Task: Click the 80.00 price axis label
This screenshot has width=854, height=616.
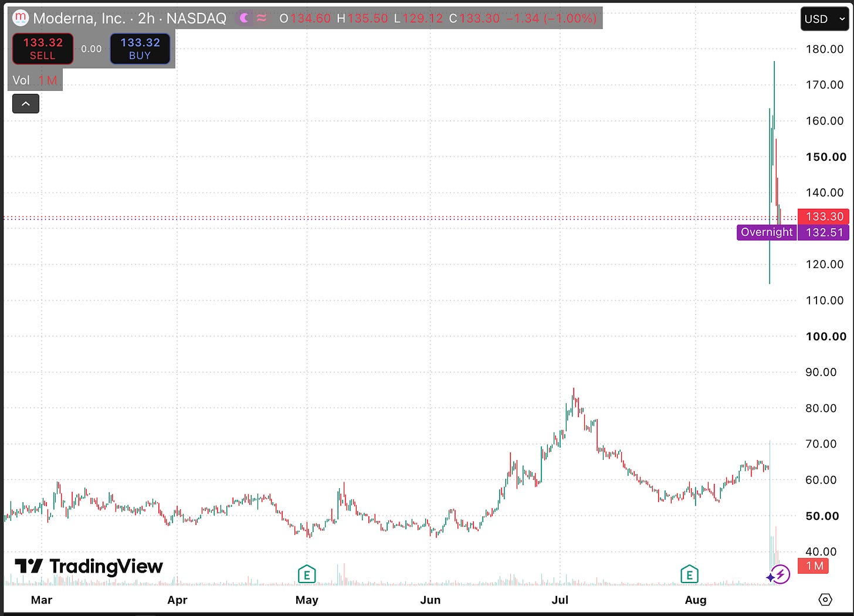Action: point(821,408)
